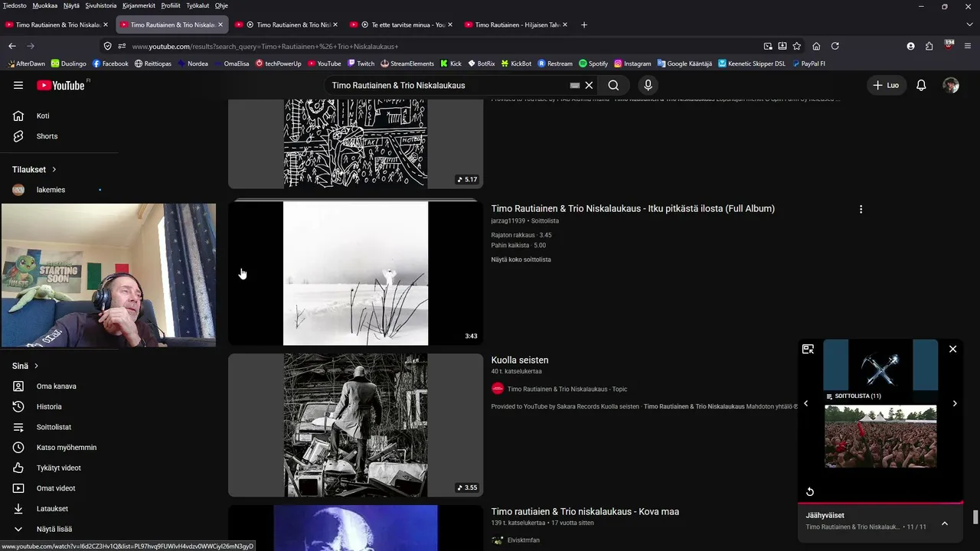Reload the page
Screen dimensions: 980x551
(x=835, y=46)
